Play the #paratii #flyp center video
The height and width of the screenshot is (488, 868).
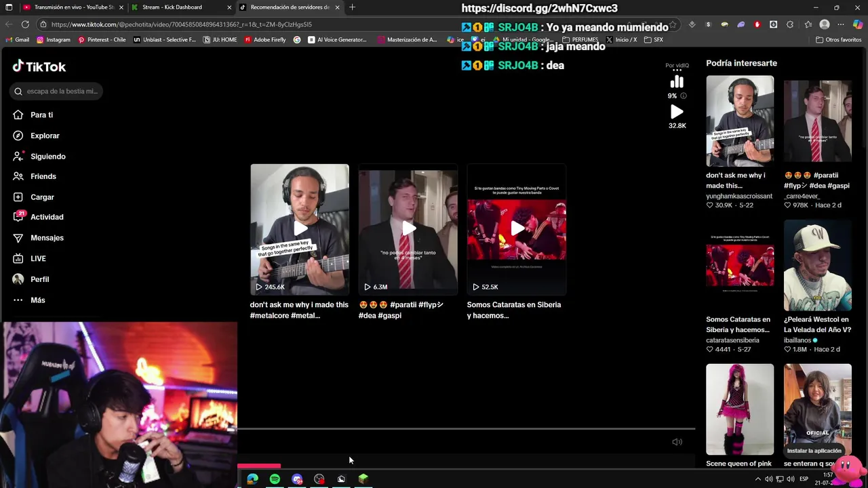click(x=408, y=229)
